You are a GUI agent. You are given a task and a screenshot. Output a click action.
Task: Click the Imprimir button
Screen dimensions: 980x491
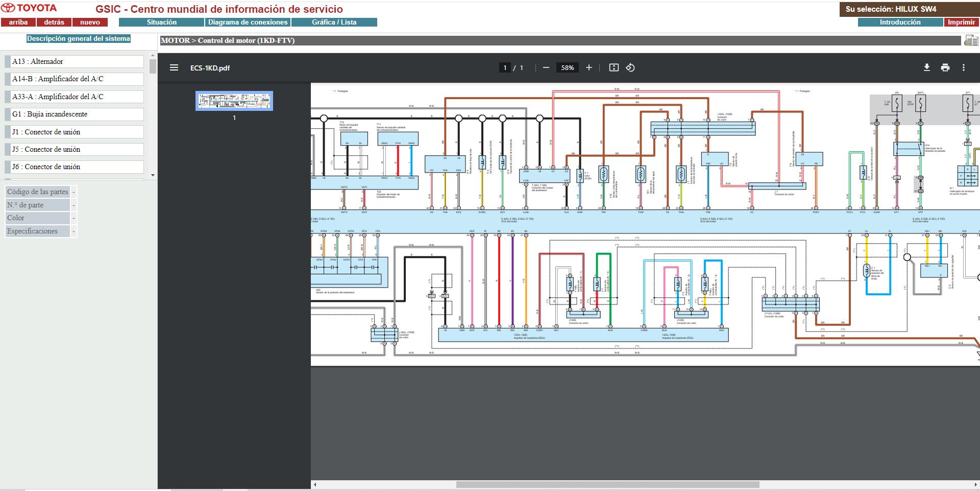click(x=962, y=22)
